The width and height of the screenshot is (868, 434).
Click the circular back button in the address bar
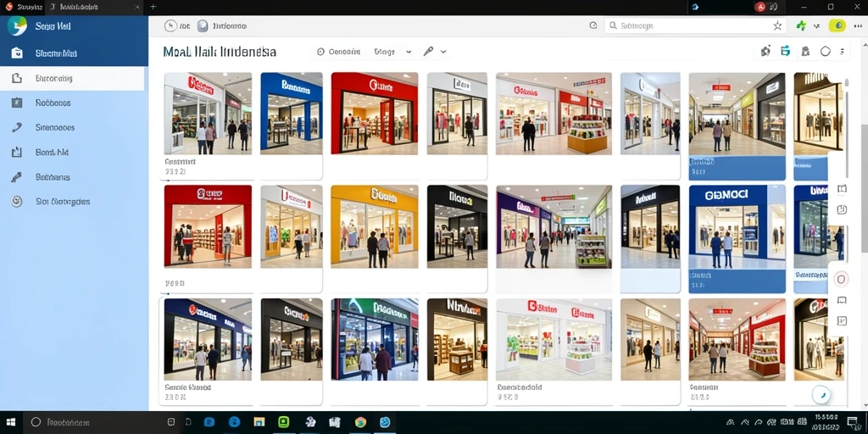(x=170, y=25)
